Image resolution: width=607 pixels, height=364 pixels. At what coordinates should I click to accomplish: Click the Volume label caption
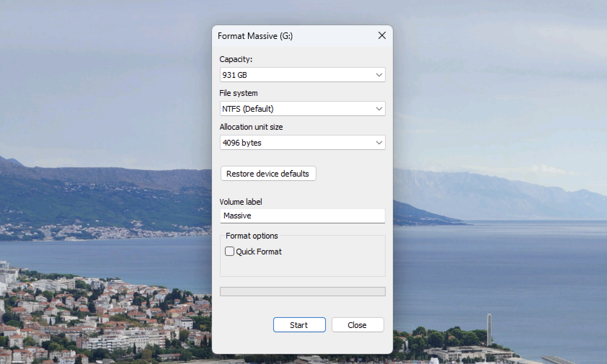pyautogui.click(x=240, y=202)
